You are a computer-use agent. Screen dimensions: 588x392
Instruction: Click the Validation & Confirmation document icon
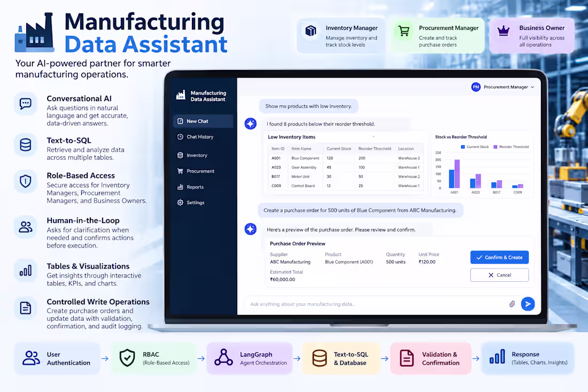tap(406, 358)
